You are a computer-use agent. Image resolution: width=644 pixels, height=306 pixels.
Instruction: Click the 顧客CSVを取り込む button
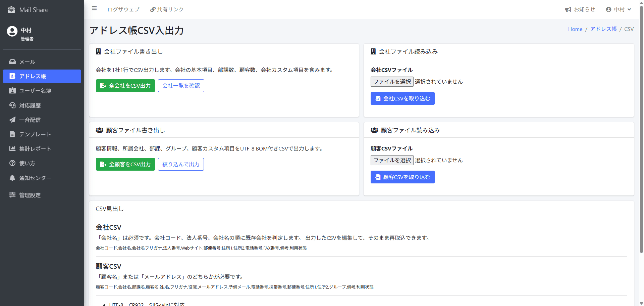tap(402, 177)
